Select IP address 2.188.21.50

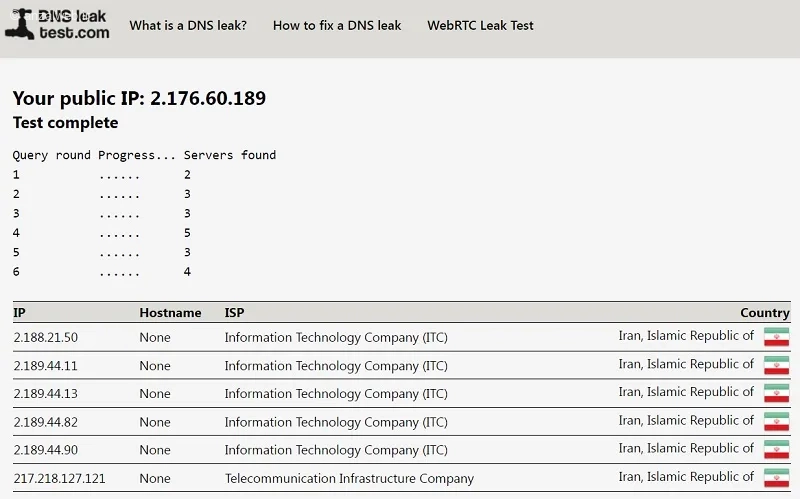pos(45,337)
